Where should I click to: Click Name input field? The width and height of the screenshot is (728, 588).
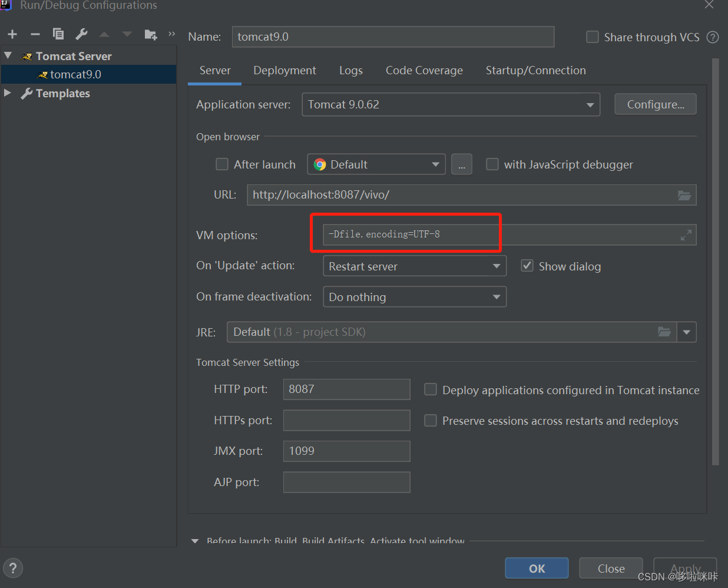pyautogui.click(x=393, y=37)
